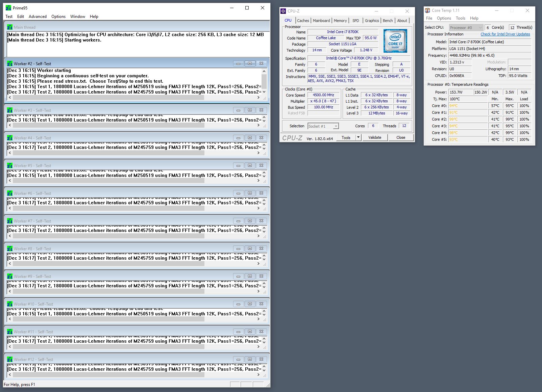Switch to the Memory tab in CPU-Z
542x392 pixels.
pos(340,21)
